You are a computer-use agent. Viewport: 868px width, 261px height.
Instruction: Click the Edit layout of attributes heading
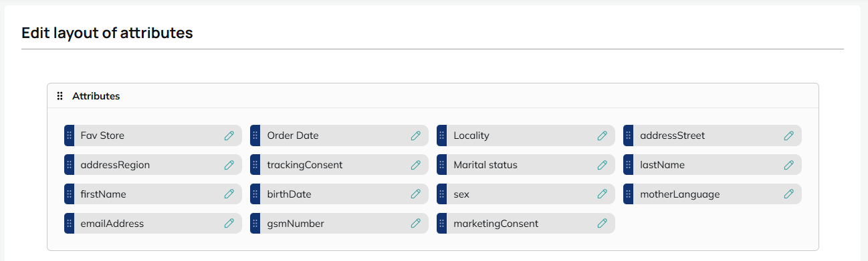click(x=107, y=33)
